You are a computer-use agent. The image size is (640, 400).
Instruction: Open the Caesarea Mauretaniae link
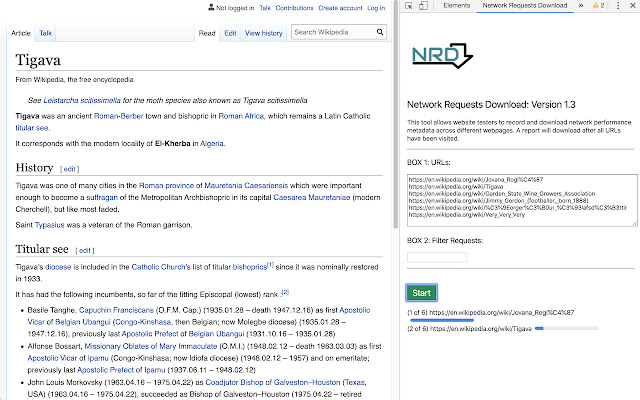click(x=312, y=198)
